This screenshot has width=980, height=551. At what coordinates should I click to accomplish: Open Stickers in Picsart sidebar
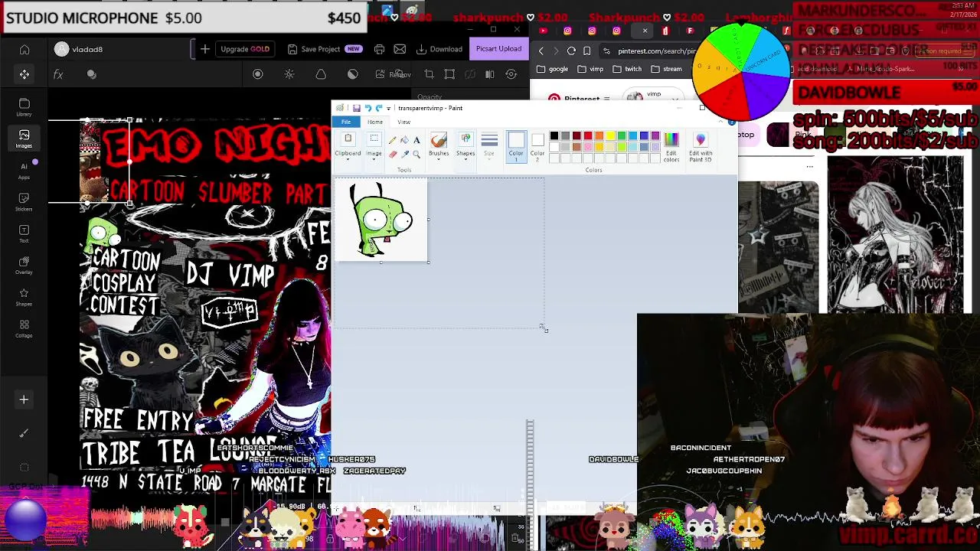pos(24,201)
